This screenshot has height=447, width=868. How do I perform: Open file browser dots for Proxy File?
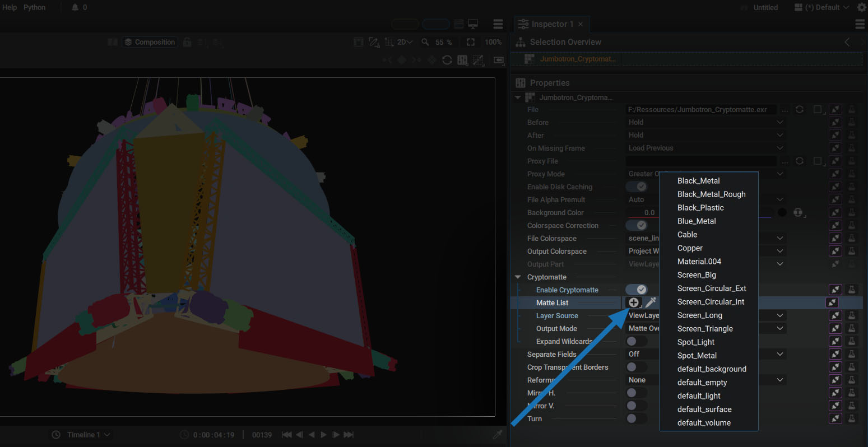tap(785, 161)
